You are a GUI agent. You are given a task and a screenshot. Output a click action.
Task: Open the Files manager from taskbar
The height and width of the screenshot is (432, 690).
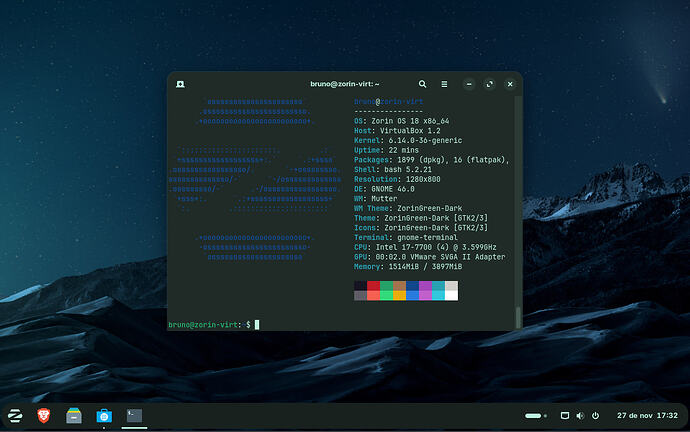pos(74,415)
